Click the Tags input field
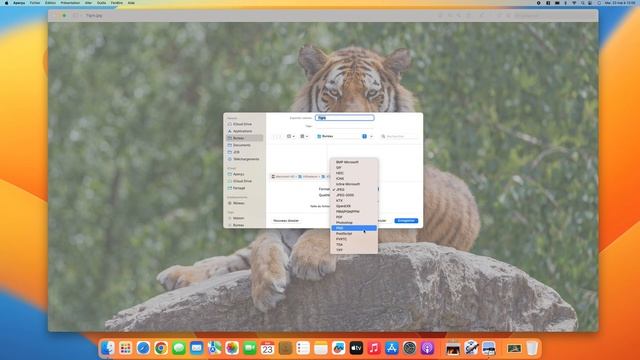Image resolution: width=640 pixels, height=360 pixels. point(344,126)
